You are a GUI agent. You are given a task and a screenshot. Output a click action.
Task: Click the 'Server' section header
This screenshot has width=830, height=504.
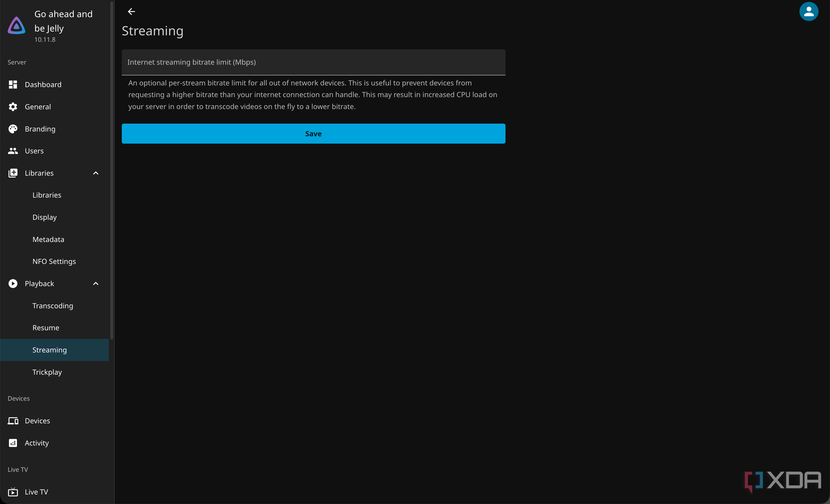(17, 62)
